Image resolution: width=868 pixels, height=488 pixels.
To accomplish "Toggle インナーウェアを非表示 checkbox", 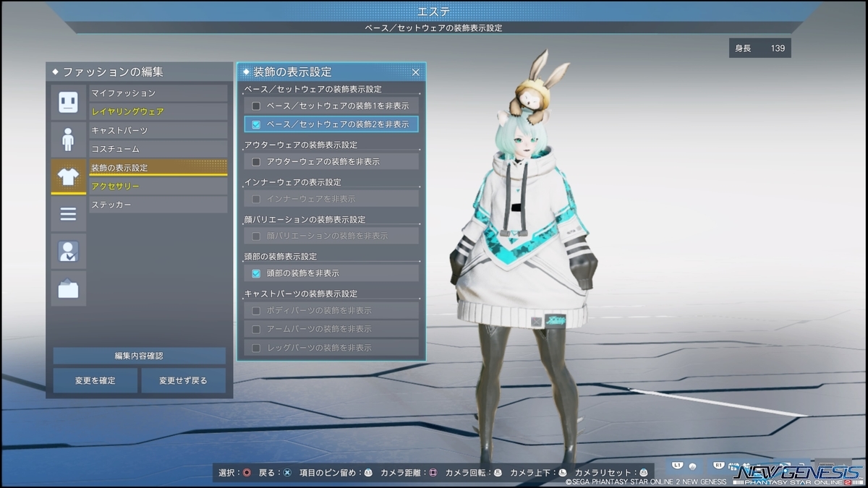I will pyautogui.click(x=256, y=199).
